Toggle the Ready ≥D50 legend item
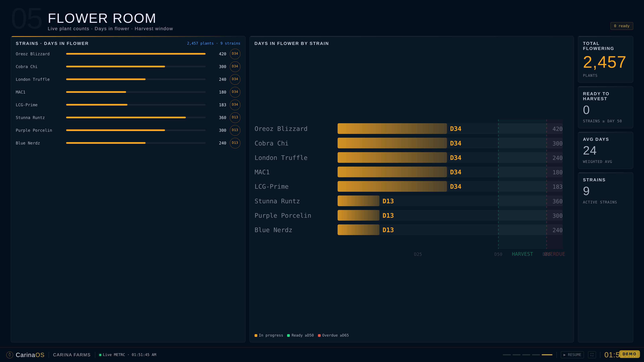This screenshot has width=644, height=362. (301, 335)
